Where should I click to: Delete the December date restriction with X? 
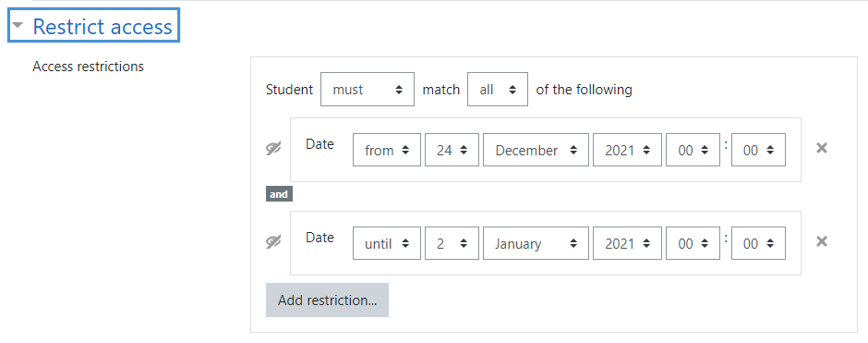point(822,148)
